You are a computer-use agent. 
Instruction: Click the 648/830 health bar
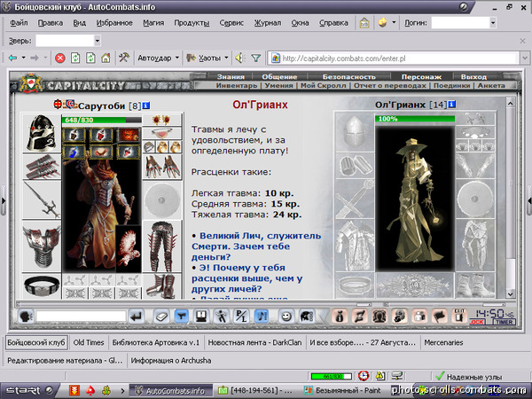[x=102, y=120]
